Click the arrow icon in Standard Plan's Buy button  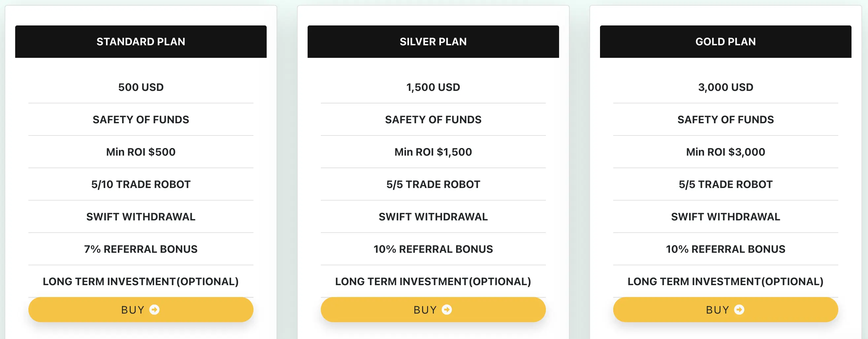154,309
